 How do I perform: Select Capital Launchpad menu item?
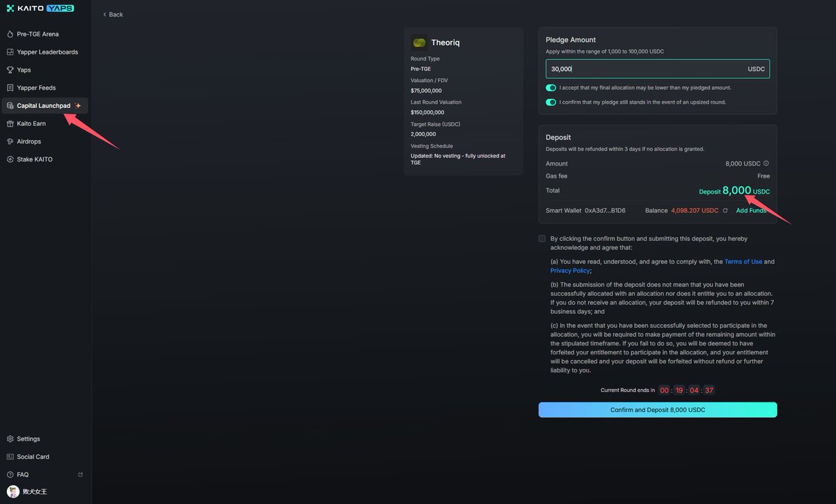[45, 106]
